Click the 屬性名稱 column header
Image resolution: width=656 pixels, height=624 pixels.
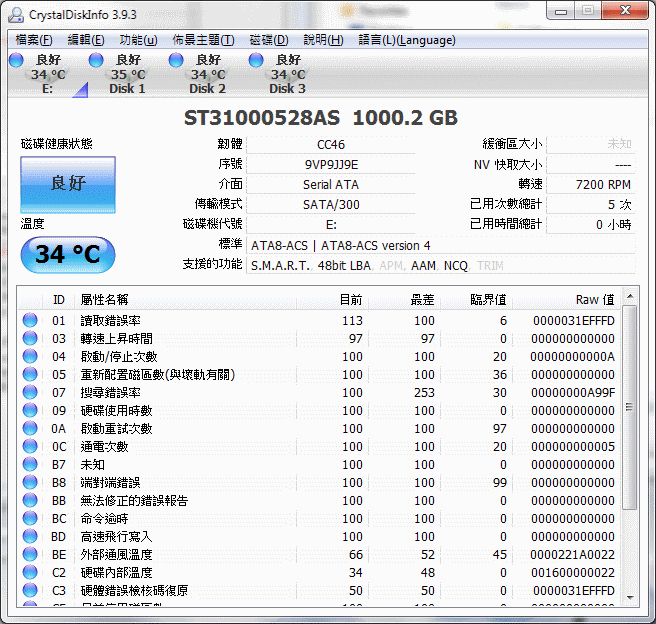(x=185, y=299)
